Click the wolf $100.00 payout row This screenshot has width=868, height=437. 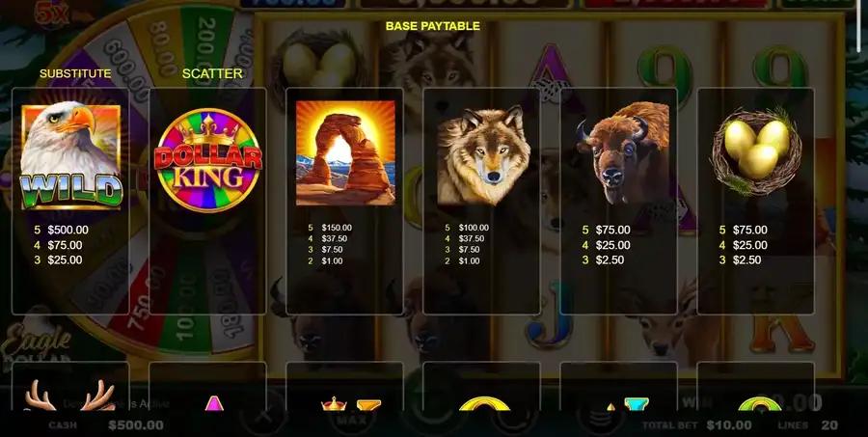point(467,228)
